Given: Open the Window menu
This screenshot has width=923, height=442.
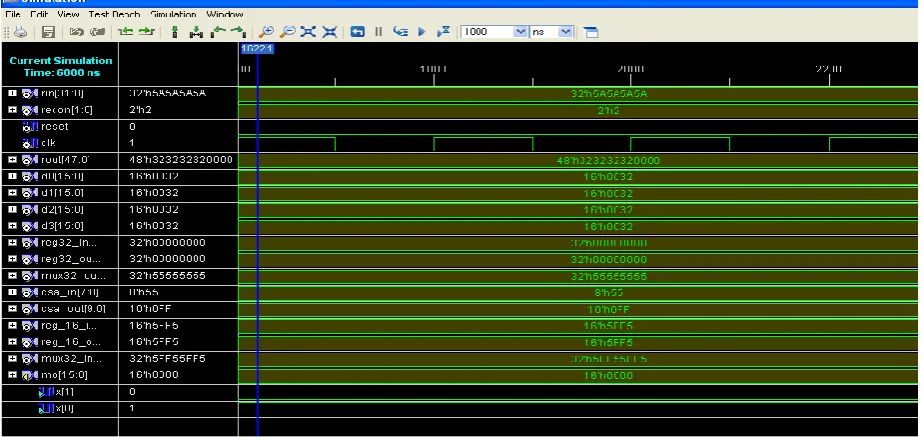Looking at the screenshot, I should 224,14.
